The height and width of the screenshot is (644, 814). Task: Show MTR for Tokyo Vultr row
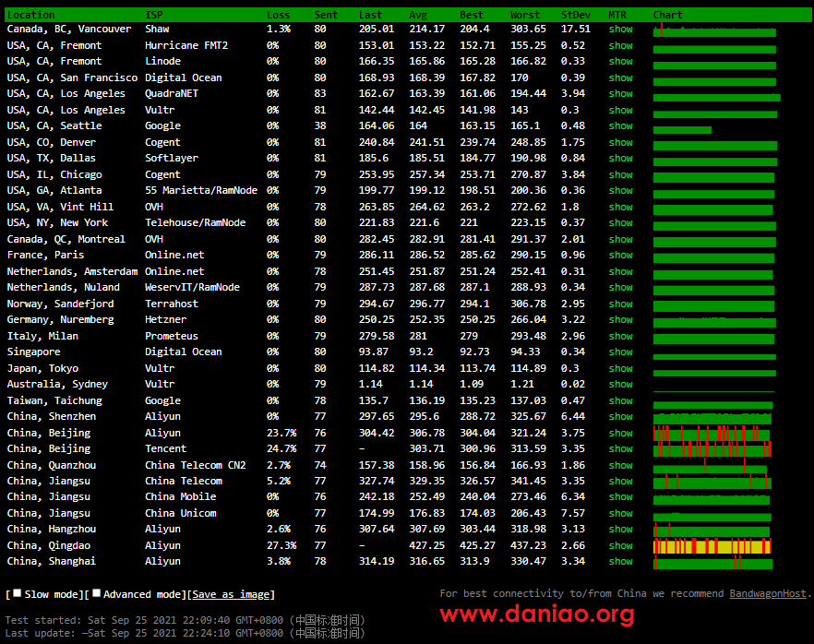621,368
